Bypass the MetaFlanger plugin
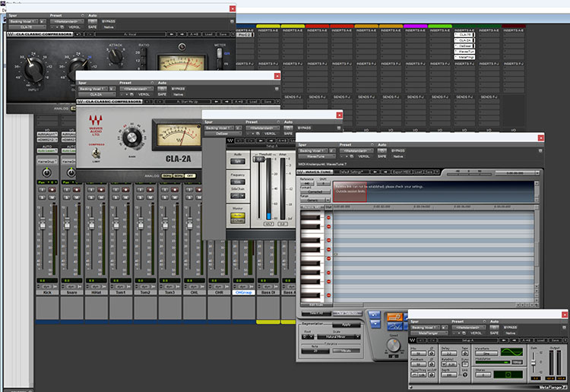This screenshot has height=392, width=570. (511, 327)
